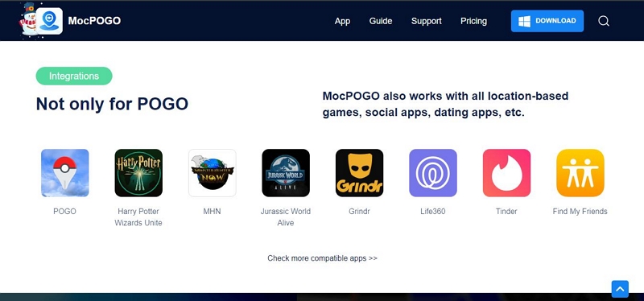Viewport: 644px width, 301px height.
Task: Click the Tinder flame icon
Action: click(506, 173)
